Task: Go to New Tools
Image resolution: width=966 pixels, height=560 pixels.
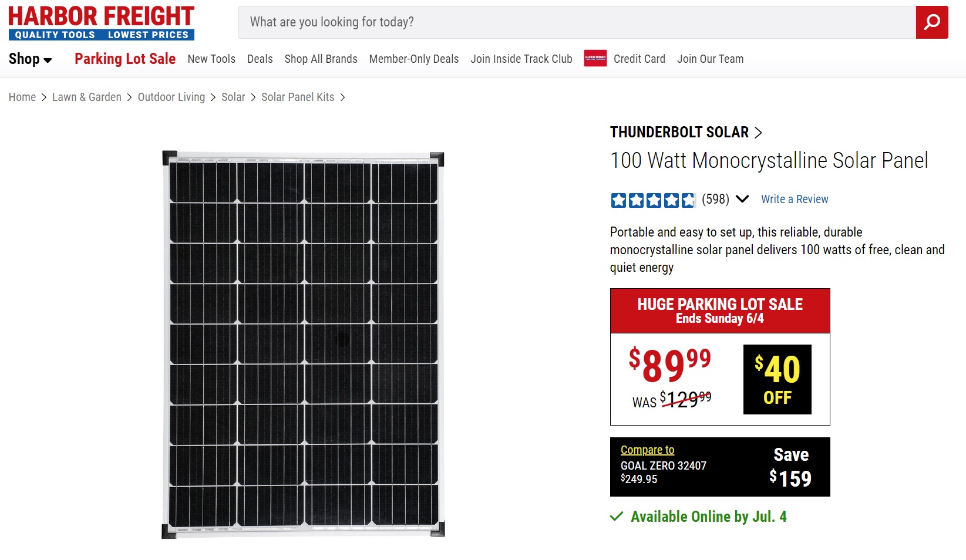Action: 211,59
